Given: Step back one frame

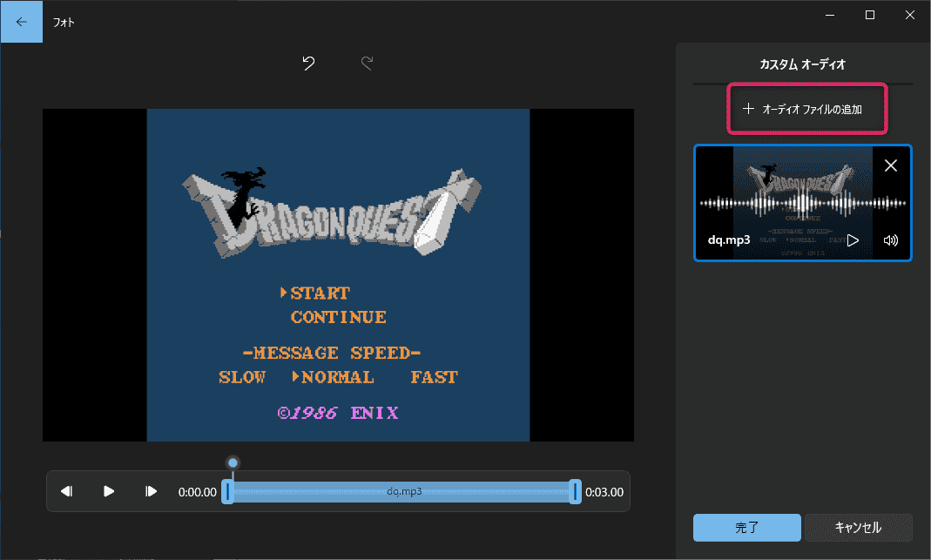Looking at the screenshot, I should pyautogui.click(x=66, y=491).
